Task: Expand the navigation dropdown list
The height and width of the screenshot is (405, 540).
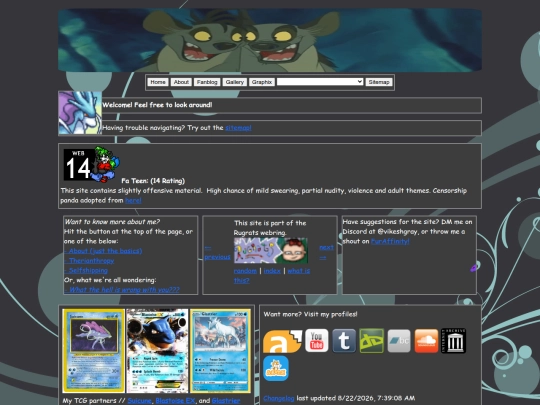Action: (320, 82)
